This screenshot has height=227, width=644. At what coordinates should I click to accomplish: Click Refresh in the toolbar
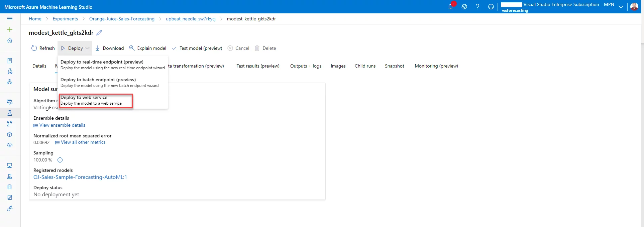(x=43, y=48)
